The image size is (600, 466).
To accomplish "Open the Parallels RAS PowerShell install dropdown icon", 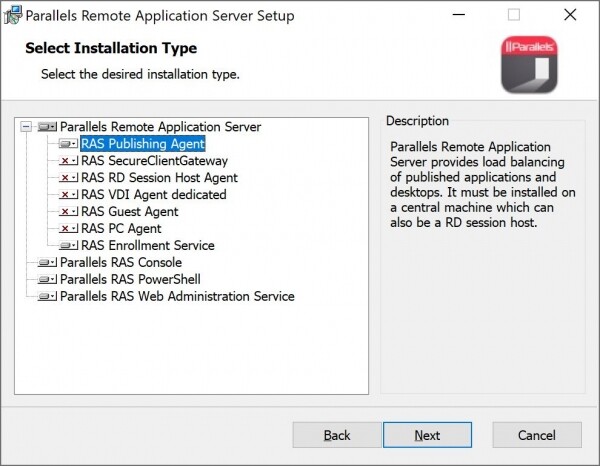I will [x=47, y=280].
